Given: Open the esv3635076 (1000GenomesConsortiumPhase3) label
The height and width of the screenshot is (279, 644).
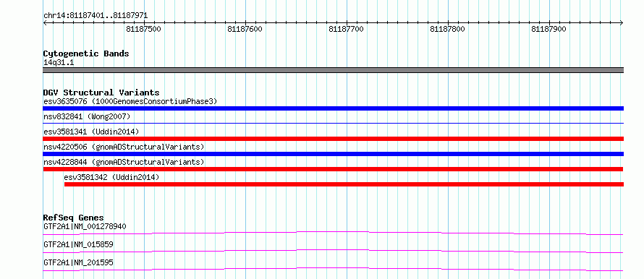Looking at the screenshot, I should [x=130, y=101].
